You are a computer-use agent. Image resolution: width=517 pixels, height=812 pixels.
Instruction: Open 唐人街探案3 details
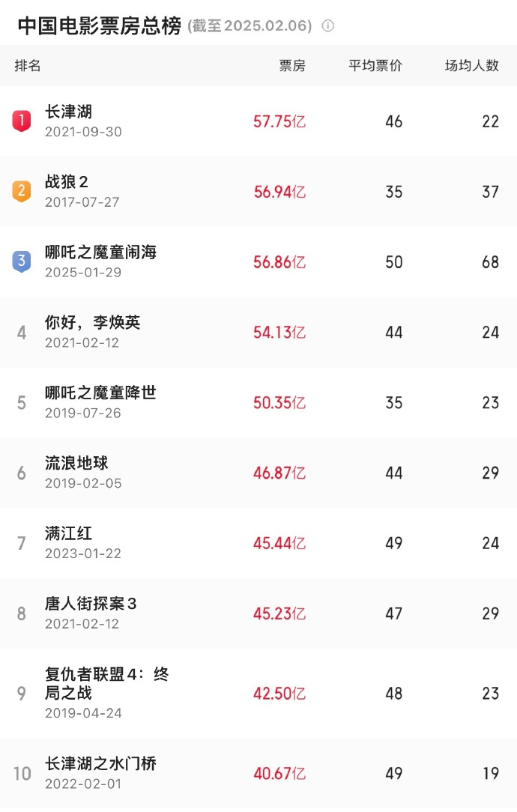91,604
